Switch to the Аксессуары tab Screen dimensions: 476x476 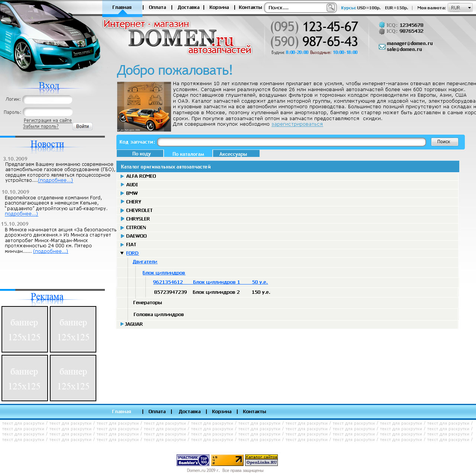[x=236, y=154]
